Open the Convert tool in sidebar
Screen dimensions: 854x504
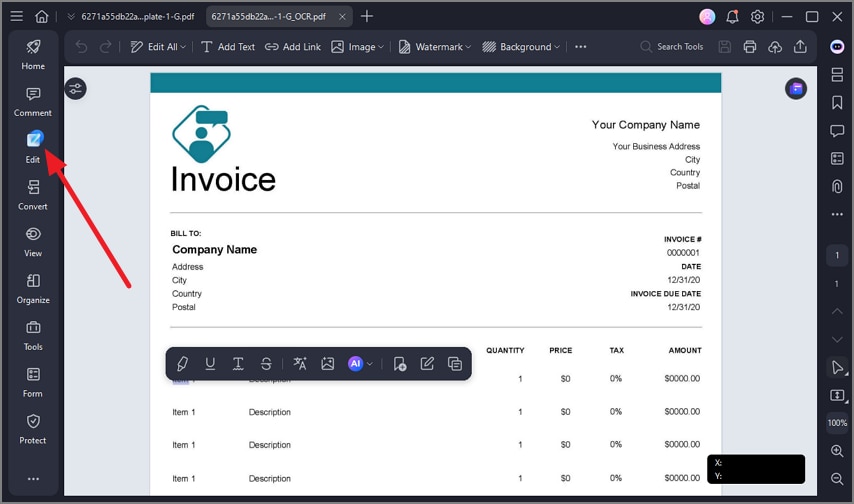[33, 195]
